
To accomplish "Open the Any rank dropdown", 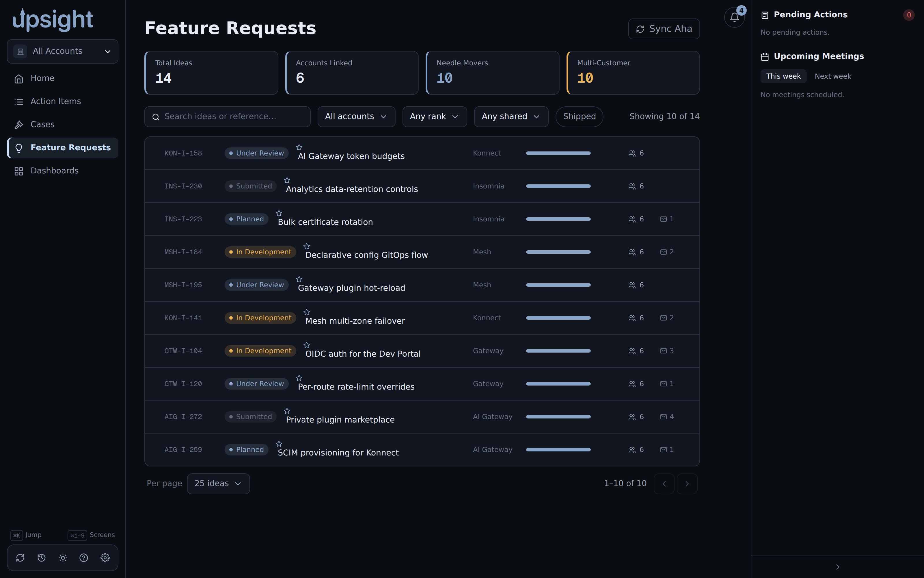I will [x=435, y=116].
